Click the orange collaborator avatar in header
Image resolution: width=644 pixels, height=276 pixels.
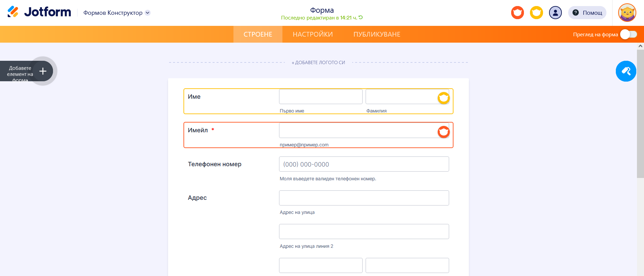click(x=517, y=13)
